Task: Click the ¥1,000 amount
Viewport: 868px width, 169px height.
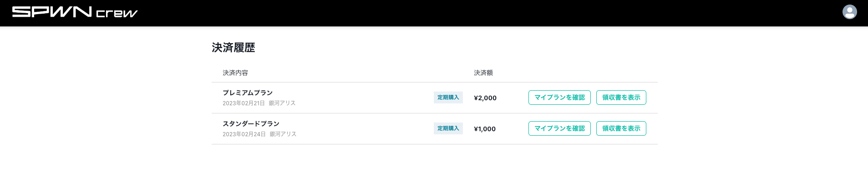Action: point(485,129)
